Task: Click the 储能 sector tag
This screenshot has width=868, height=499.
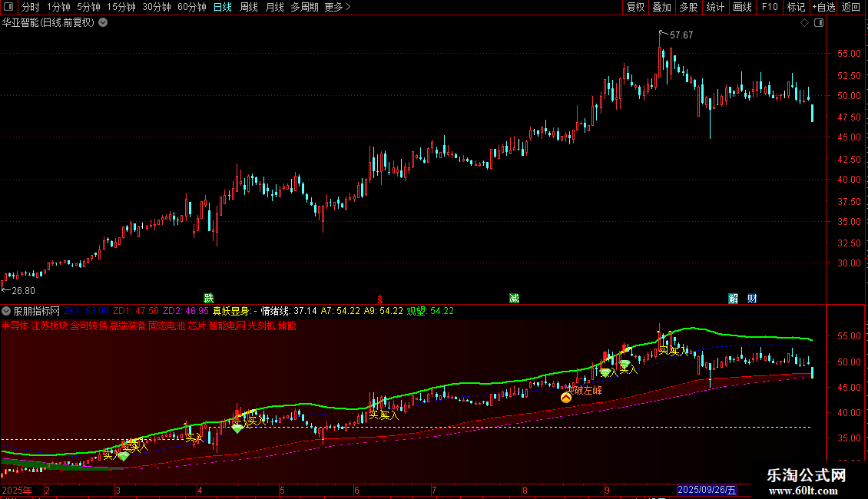Action: pos(287,326)
